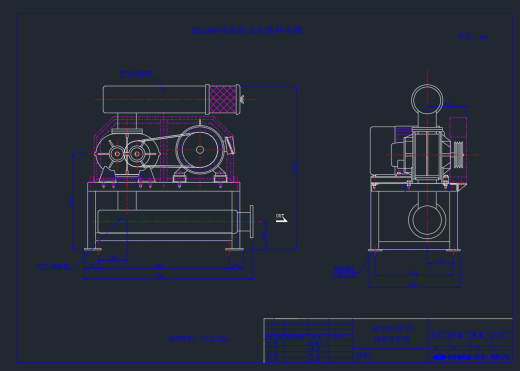The width and height of the screenshot is (520, 371).
Task: Select the upper silencer leader label
Action: pos(136,73)
